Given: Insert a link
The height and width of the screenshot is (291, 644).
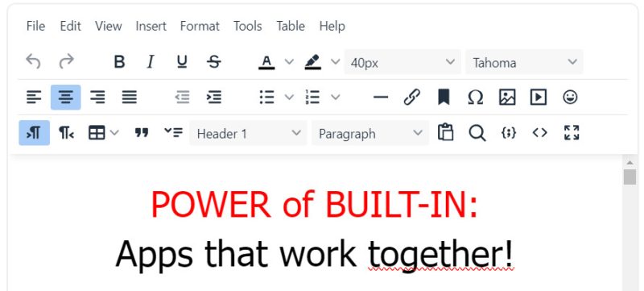Looking at the screenshot, I should pyautogui.click(x=412, y=97).
